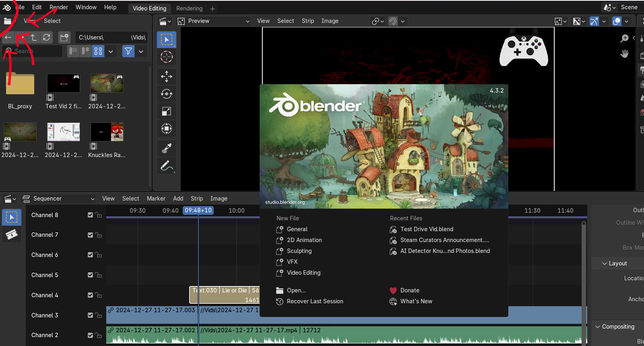This screenshot has height=346, width=644.
Task: Select the Cursor tool in preview toolbar
Action: [x=167, y=57]
